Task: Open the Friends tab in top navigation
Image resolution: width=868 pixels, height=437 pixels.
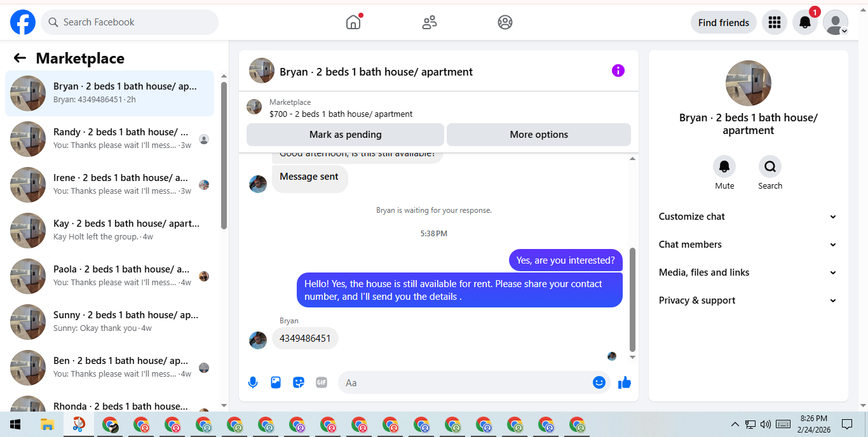Action: tap(430, 22)
